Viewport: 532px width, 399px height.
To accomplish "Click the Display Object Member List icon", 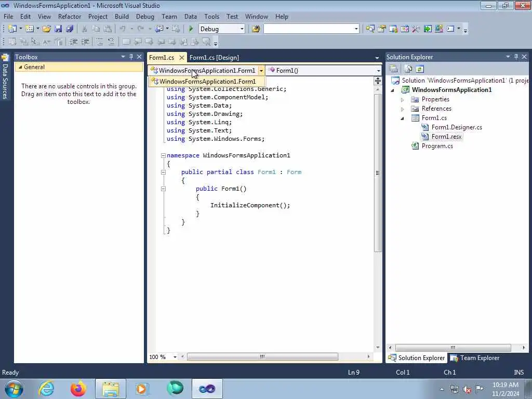I will click(x=12, y=42).
